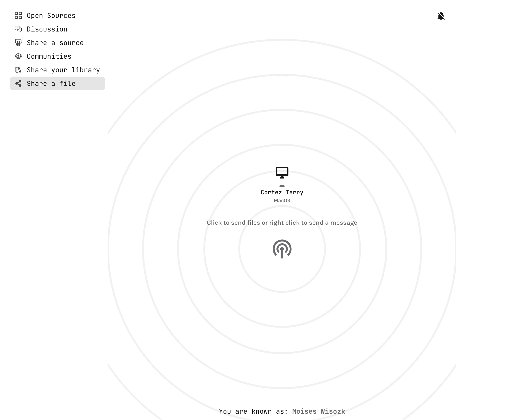Select the Cortez Terry peer name
This screenshot has height=420, width=519.
(x=282, y=192)
